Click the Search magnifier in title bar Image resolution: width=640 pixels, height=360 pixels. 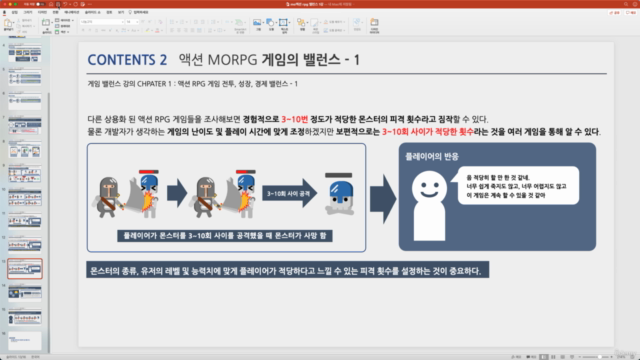tap(626, 4)
